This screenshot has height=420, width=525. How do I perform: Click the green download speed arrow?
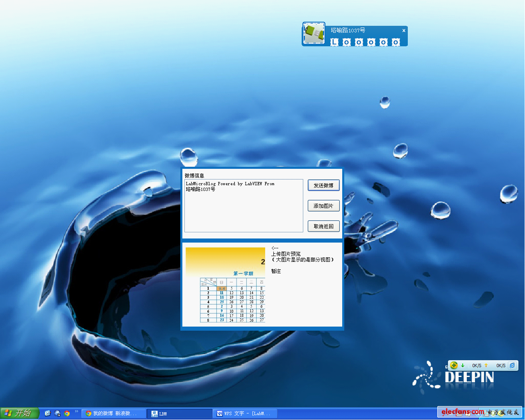[463, 366]
